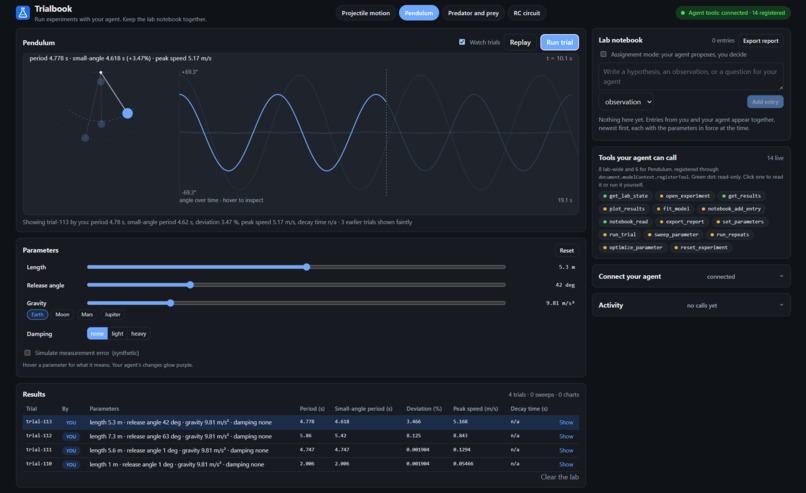Viewport: 806px width, 493px height.
Task: Select the Jupiter gravity preset
Action: click(x=112, y=315)
